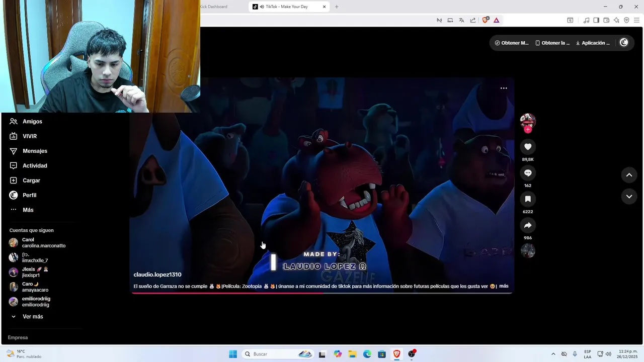
Task: Open the Brave VPN shield icon
Action: [x=626, y=20]
